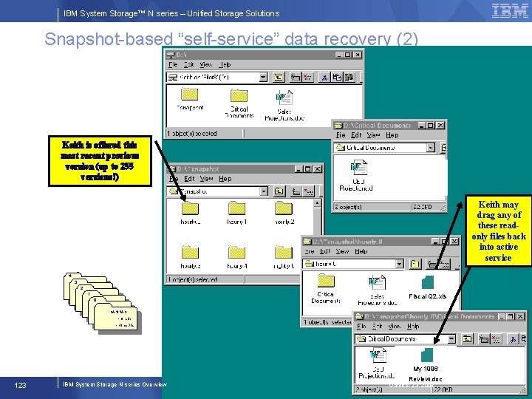Viewport: 532px width, 399px height.
Task: Open View menu in the D:\ window
Action: coord(205,64)
